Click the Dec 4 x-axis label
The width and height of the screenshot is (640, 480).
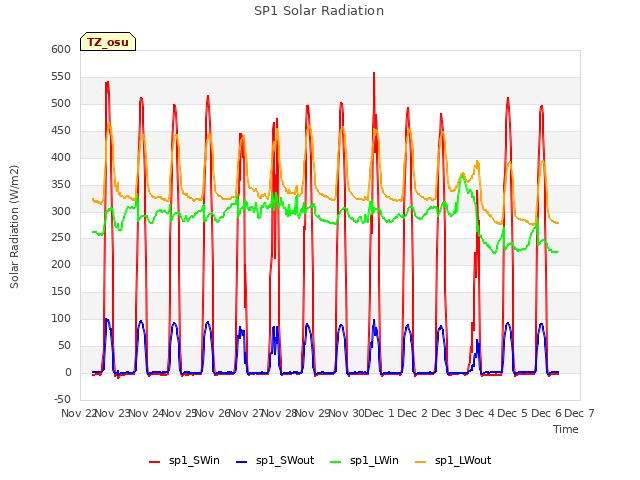coord(480,413)
